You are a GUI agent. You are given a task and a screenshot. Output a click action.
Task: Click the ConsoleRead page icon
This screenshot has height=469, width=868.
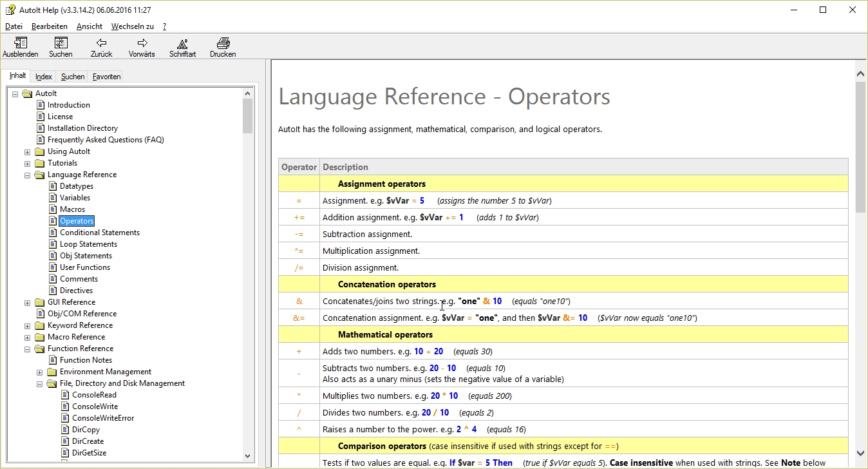click(x=65, y=395)
